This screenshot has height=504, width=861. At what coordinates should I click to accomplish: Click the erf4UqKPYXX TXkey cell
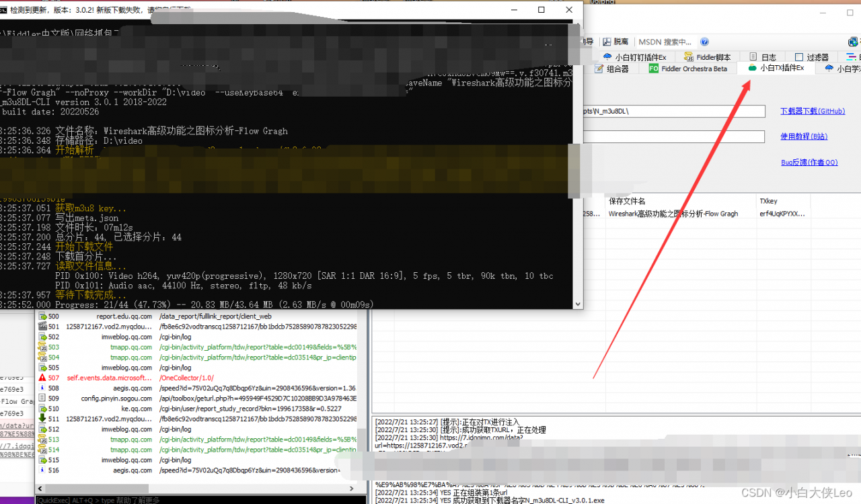[x=782, y=214]
